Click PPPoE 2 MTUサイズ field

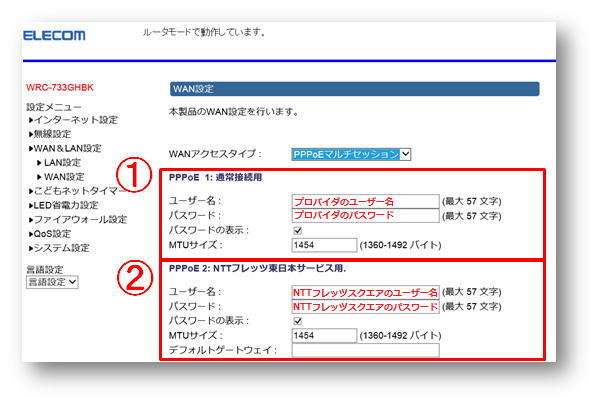pyautogui.click(x=324, y=335)
